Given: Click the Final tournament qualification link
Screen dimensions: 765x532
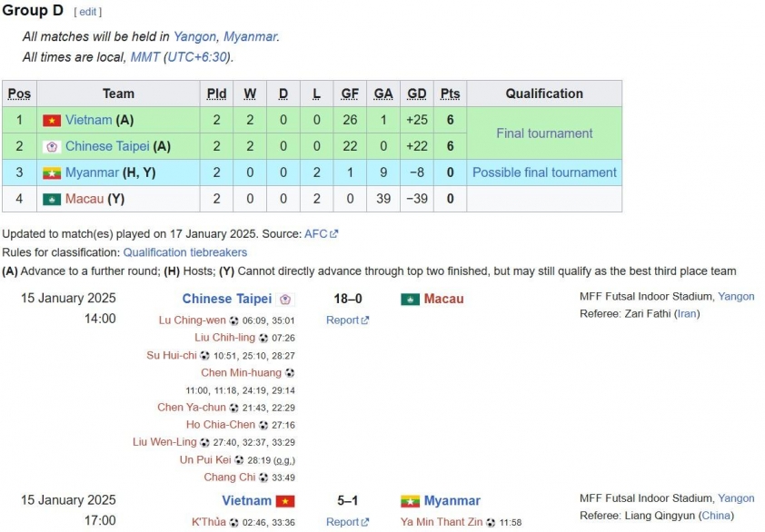Looking at the screenshot, I should click(544, 133).
